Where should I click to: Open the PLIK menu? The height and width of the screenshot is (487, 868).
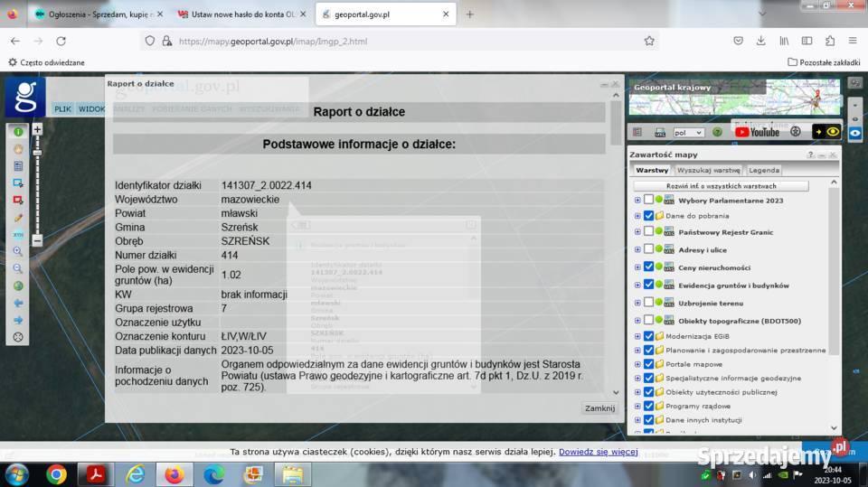tap(62, 108)
